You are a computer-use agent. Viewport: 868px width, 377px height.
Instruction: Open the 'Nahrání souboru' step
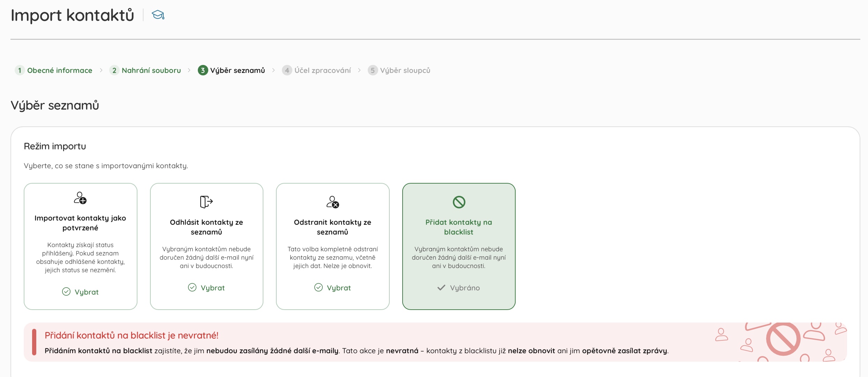(x=151, y=71)
